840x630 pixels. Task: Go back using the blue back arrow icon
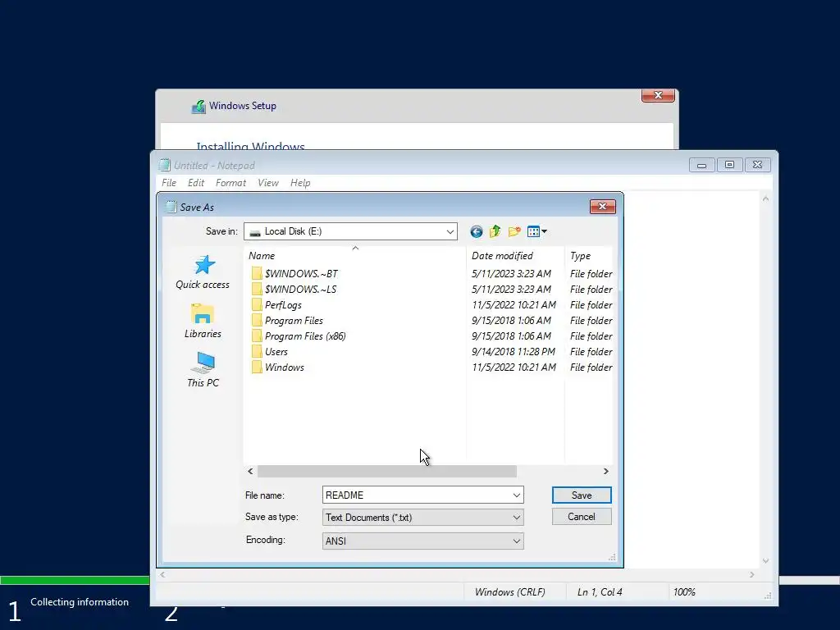point(477,231)
